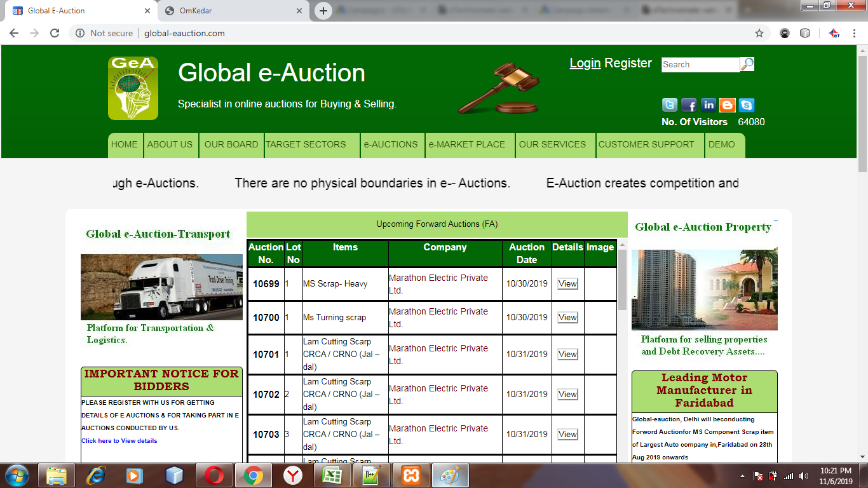The width and height of the screenshot is (868, 488).
Task: Open Excel from the taskbar
Action: (332, 475)
